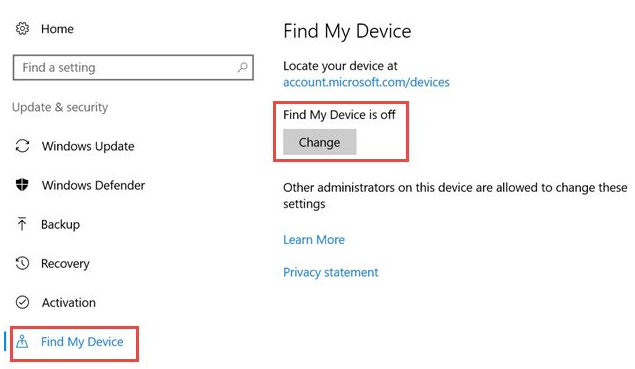Click the Activation checkmark circle icon
Image resolution: width=635 pixels, height=369 pixels.
22,302
